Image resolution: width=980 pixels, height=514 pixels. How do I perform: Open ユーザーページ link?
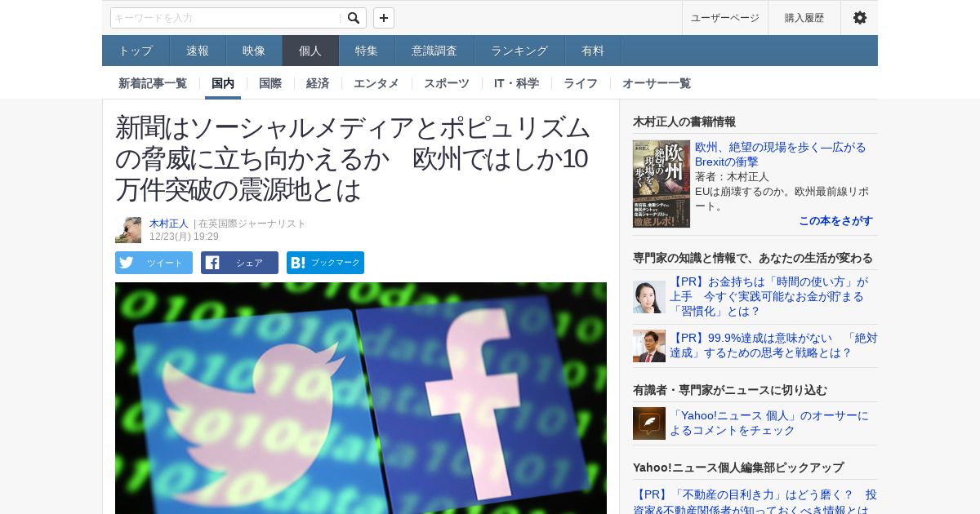click(725, 18)
